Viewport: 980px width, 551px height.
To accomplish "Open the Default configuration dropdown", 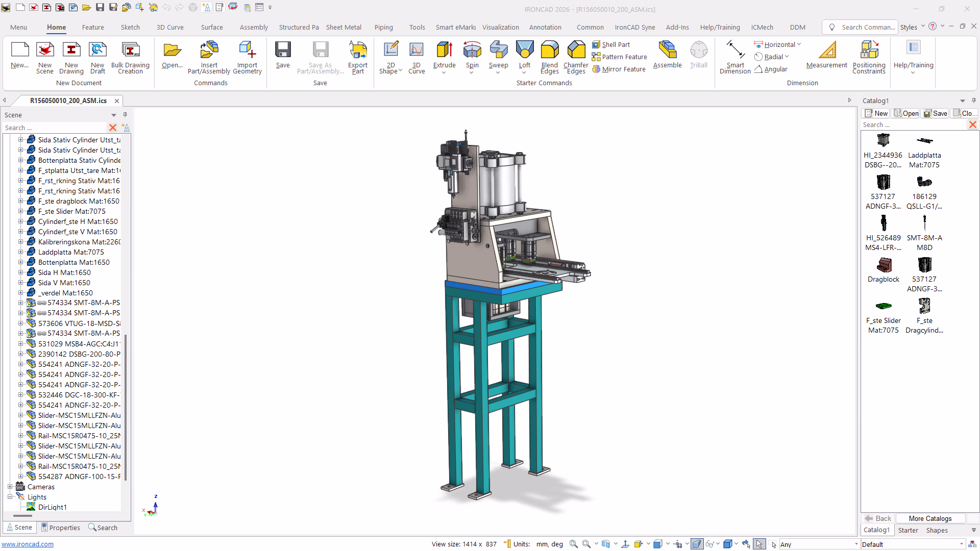I will pos(962,544).
